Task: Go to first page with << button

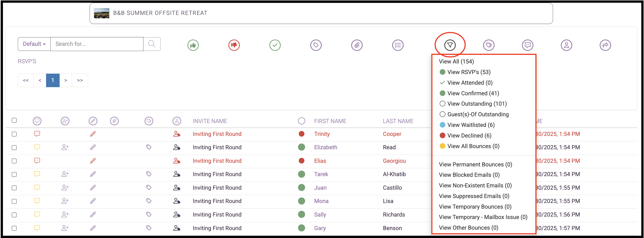Action: tap(26, 80)
